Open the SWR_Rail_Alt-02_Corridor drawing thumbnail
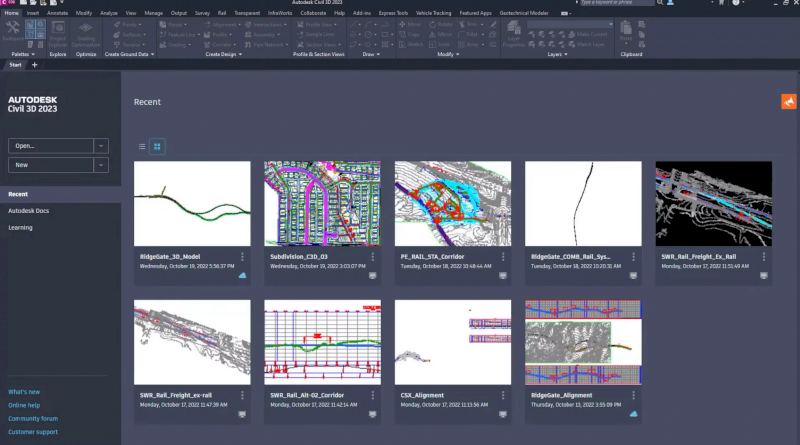Screen dimensions: 800x445 point(322,341)
